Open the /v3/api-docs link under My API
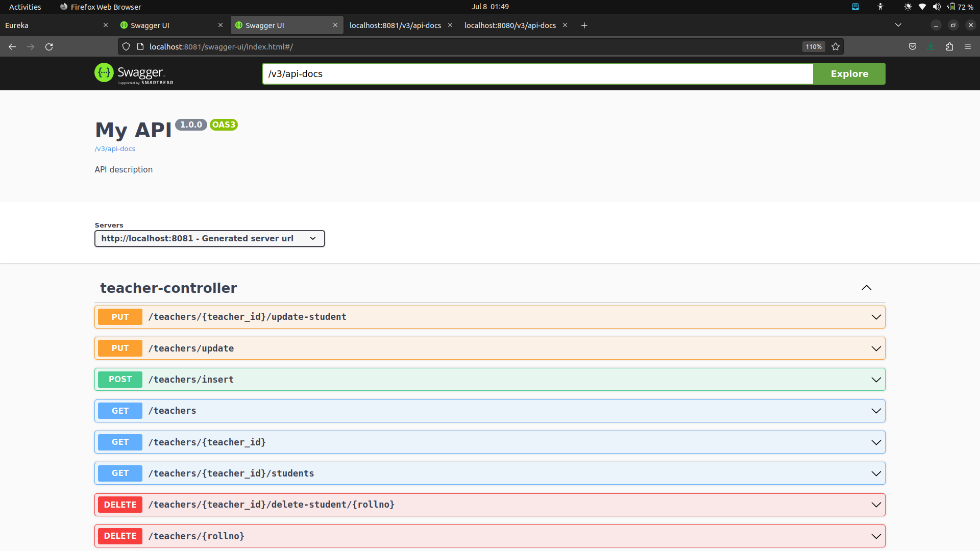 (x=114, y=148)
